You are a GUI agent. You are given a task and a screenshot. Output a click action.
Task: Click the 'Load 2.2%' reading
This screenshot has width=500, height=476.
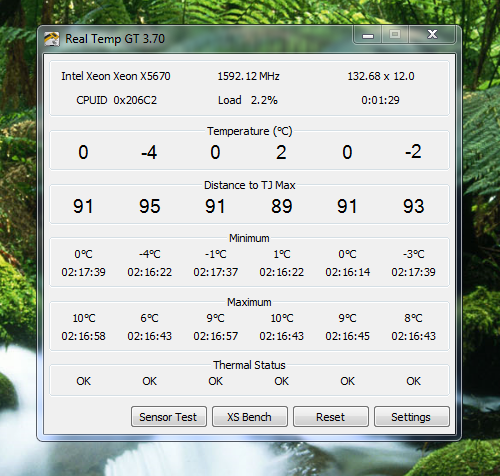(248, 100)
